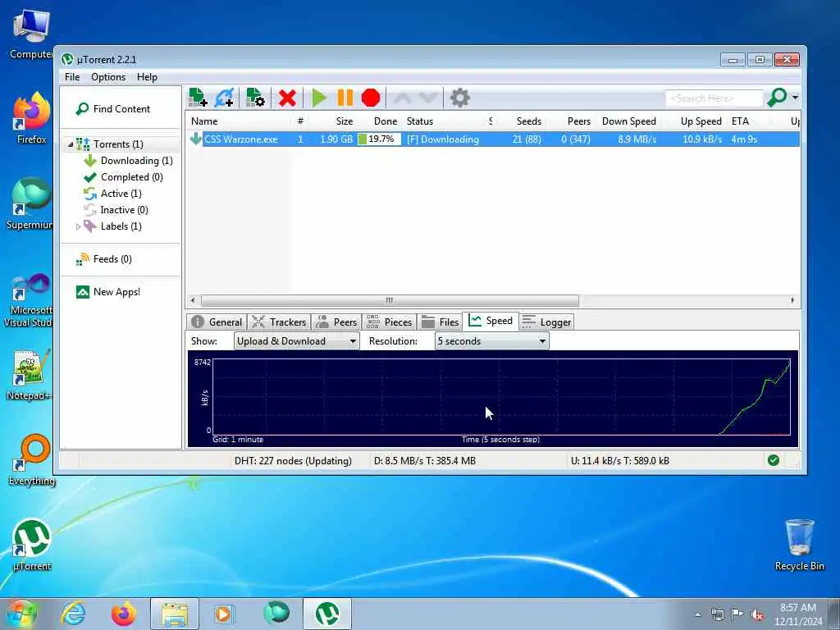The image size is (840, 630).
Task: Open the Resolution 5 seconds dropdown
Action: click(x=492, y=341)
